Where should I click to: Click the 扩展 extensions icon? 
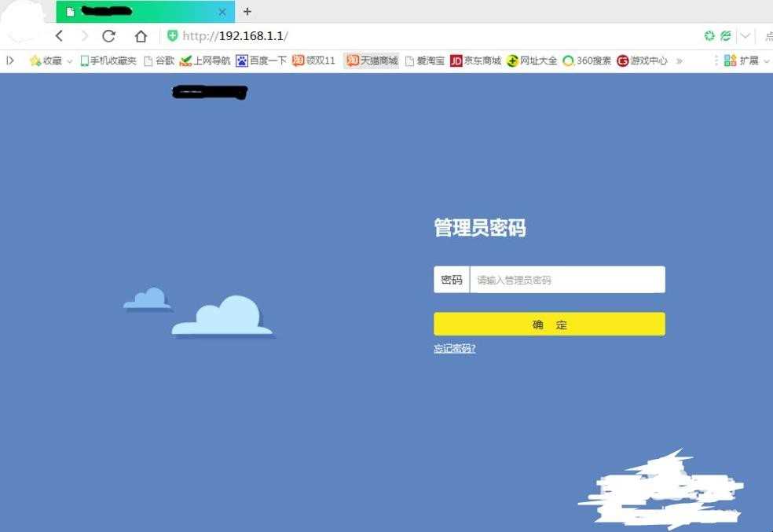pos(741,61)
